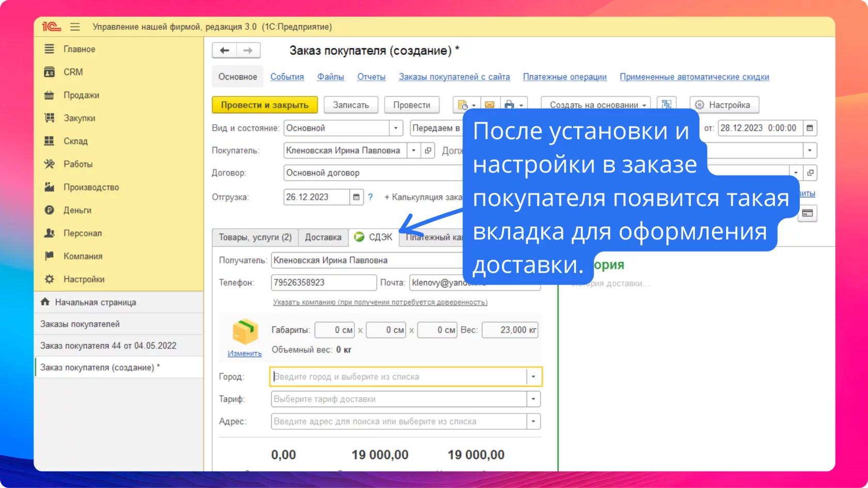Viewport: 868px width, 488px height.
Task: Open Договор record with open icon
Action: [x=810, y=172]
